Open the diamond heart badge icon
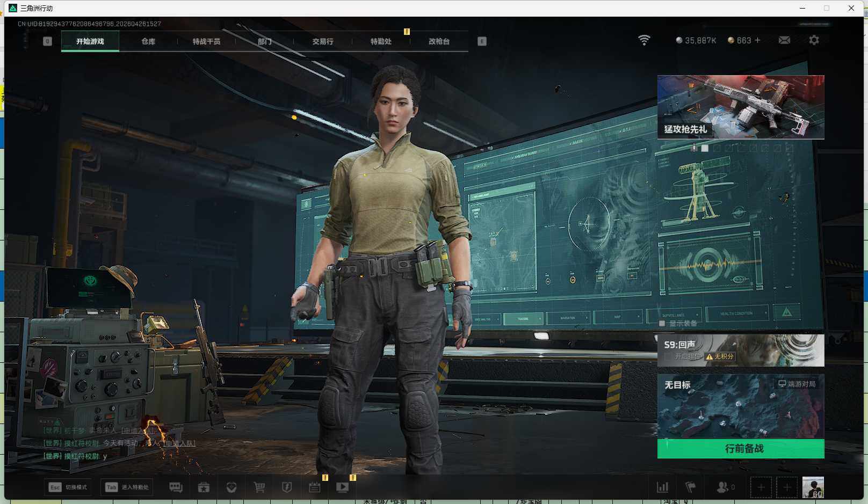This screenshot has height=504, width=868. point(232,487)
